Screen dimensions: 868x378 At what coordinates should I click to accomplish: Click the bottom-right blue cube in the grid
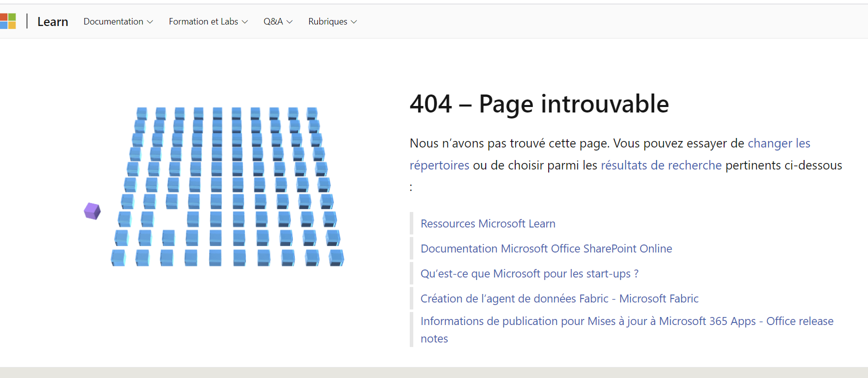[x=336, y=257]
